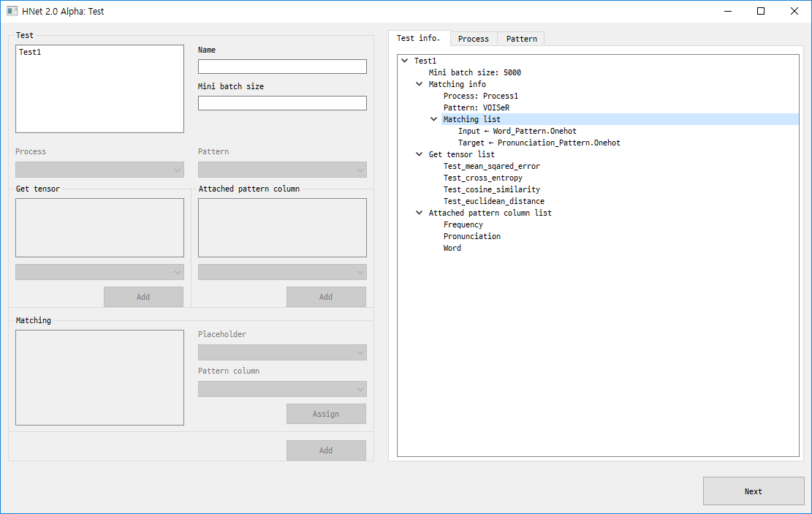Collapse the Matching list node
Screen dimensions: 812x514
[433, 118]
